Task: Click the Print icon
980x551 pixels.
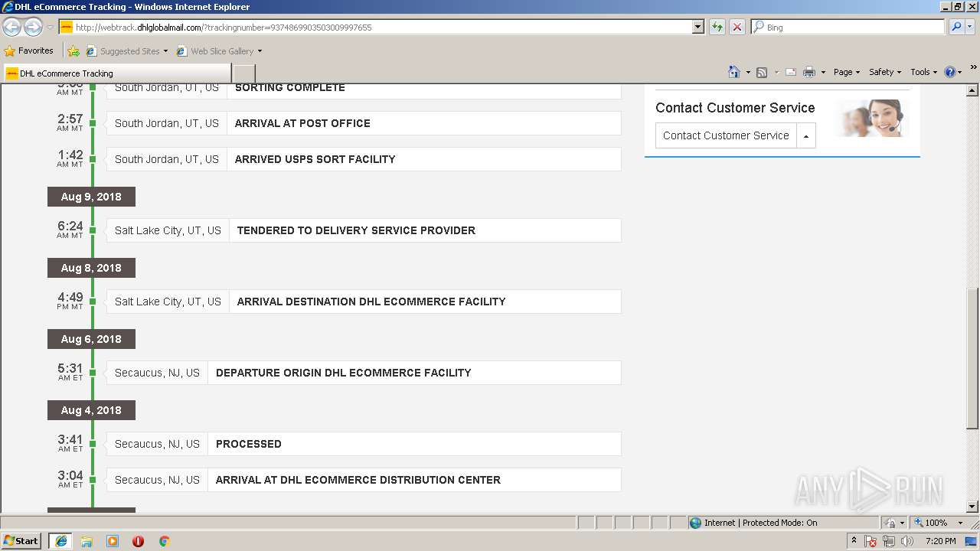Action: (x=809, y=72)
